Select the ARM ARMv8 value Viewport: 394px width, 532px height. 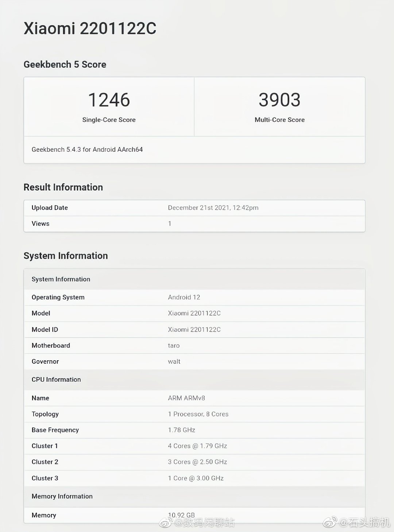pos(186,398)
